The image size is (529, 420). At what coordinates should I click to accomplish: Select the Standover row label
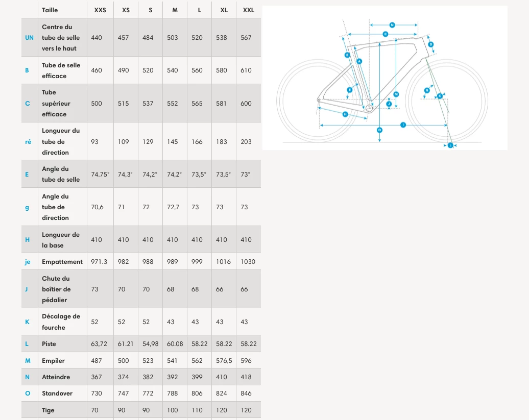pos(57,393)
